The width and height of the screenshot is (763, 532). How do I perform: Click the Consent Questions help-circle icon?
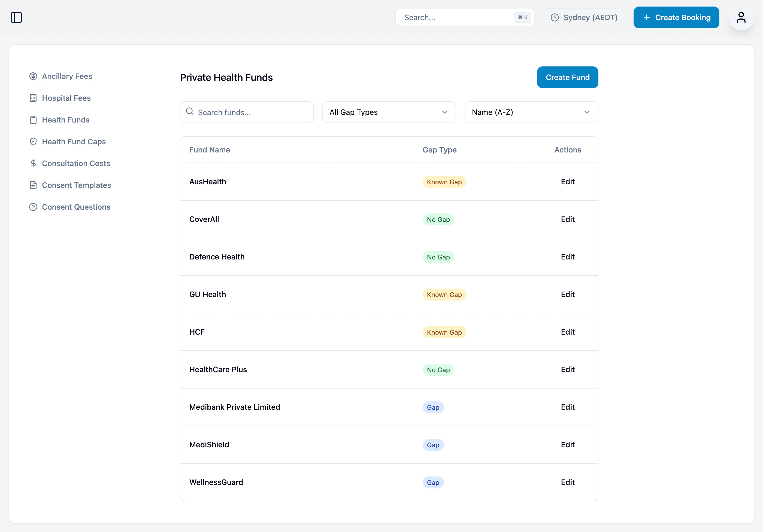(x=33, y=207)
